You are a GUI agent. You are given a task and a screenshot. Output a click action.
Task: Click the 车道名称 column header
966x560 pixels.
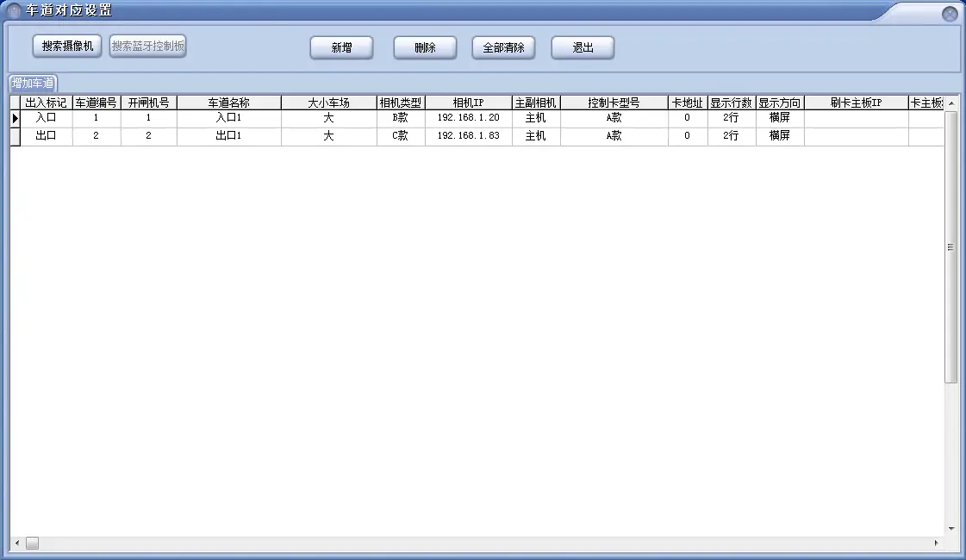coord(228,103)
